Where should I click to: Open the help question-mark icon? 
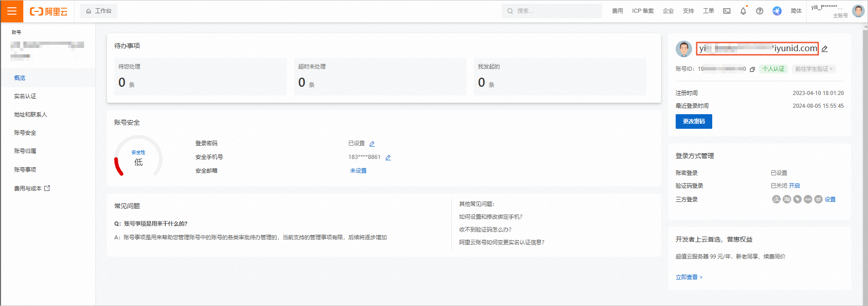tap(760, 11)
